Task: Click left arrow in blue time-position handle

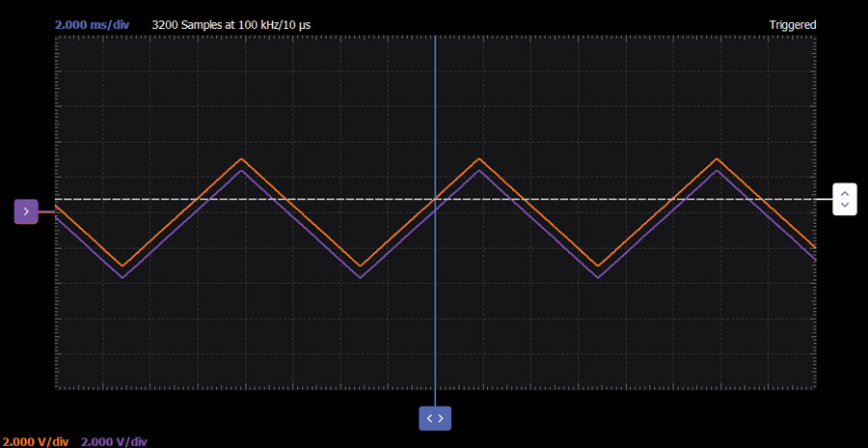Action: coord(429,418)
